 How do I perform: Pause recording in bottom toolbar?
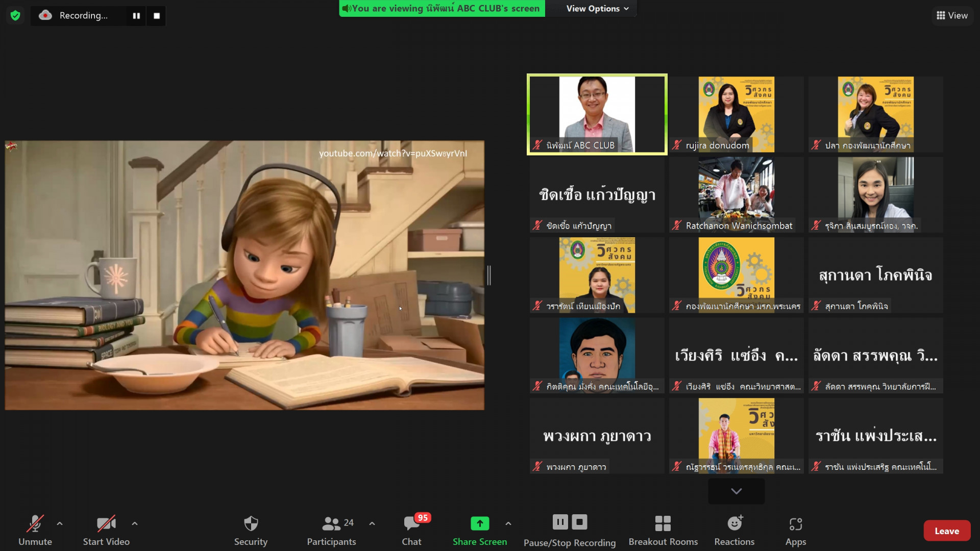pyautogui.click(x=560, y=522)
